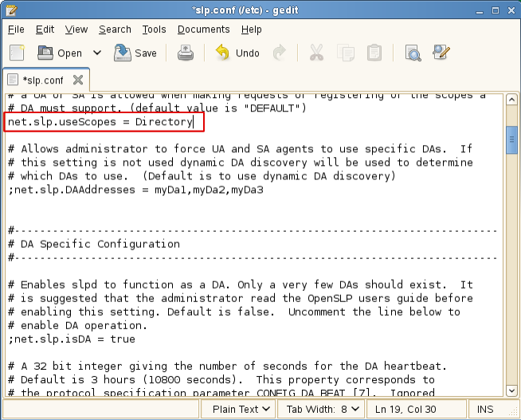Click the line '# Default is 3 hours'
This screenshot has width=521, height=420.
coord(221,379)
